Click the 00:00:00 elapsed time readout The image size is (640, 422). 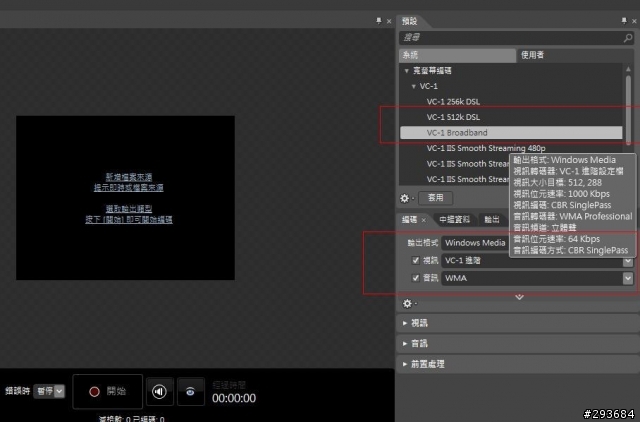click(234, 398)
